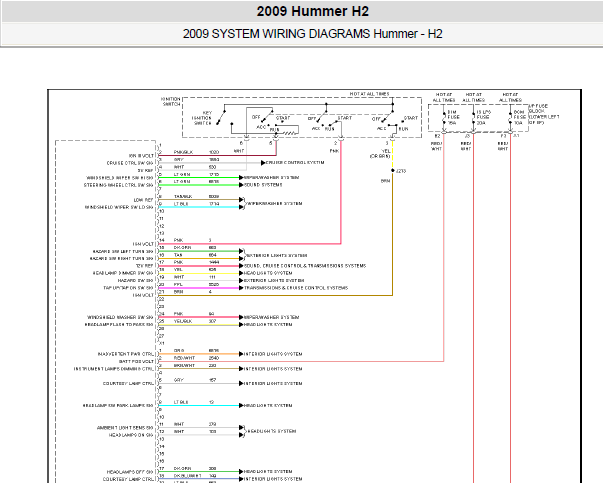The image size is (603, 483).
Task: Click the 'DIM FUSE 15A' fuse label
Action: (x=453, y=118)
